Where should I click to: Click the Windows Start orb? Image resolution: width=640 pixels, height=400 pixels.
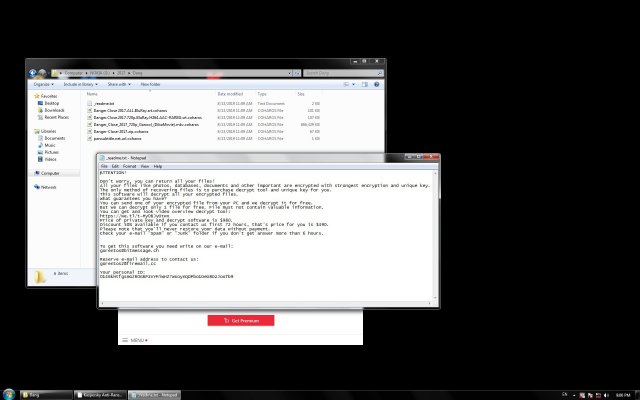[9, 394]
